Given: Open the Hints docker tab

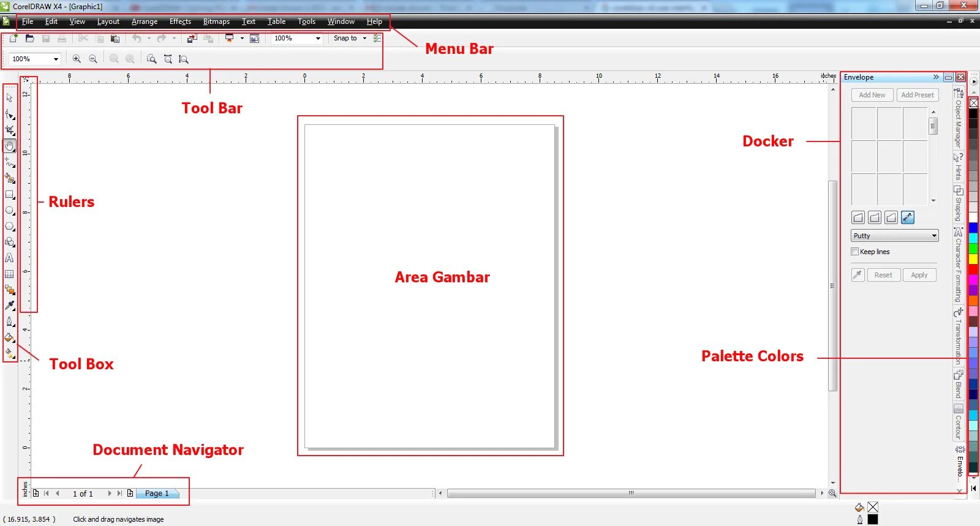Looking at the screenshot, I should coord(958,167).
